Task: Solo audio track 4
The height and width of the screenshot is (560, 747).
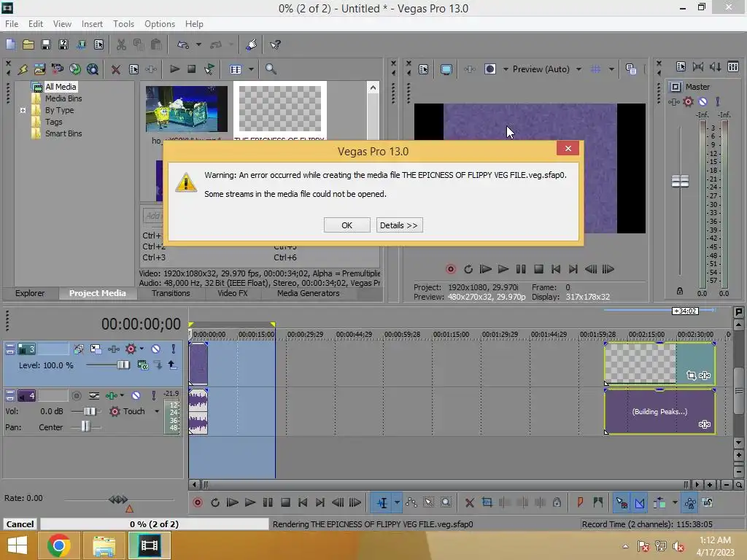Action: point(153,396)
